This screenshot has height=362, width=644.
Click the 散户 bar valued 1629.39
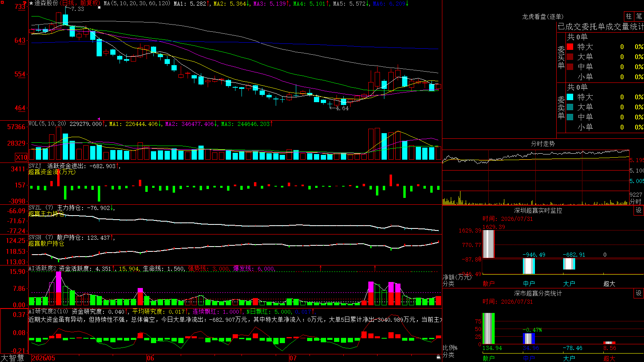[489, 244]
